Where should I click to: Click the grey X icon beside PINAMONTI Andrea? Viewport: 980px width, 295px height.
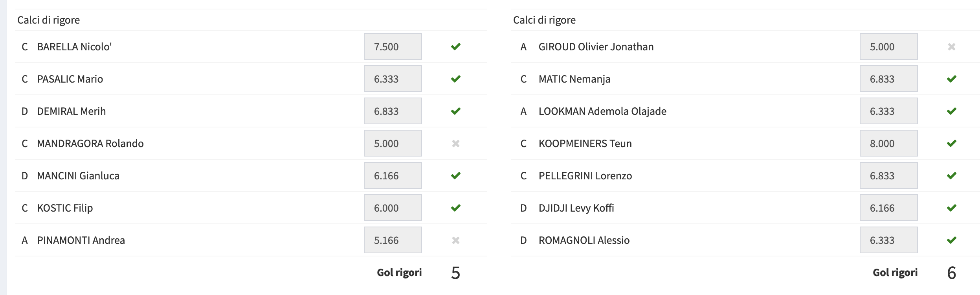click(x=456, y=240)
